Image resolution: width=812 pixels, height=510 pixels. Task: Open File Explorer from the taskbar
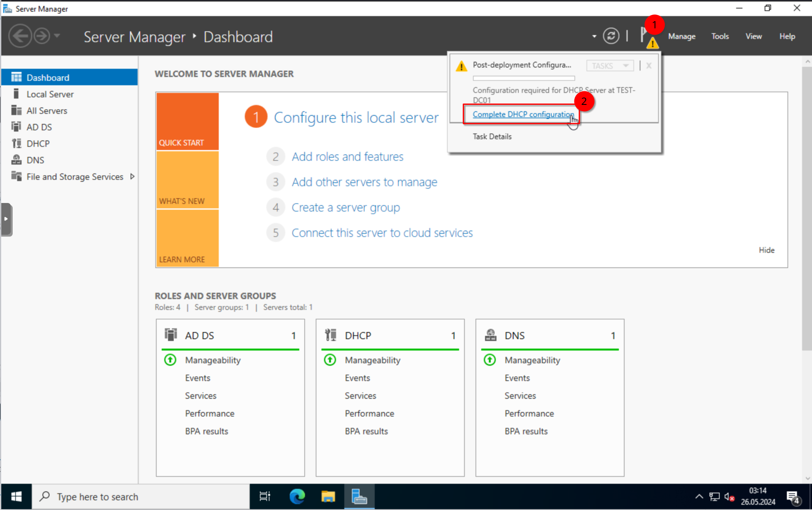[x=328, y=496]
